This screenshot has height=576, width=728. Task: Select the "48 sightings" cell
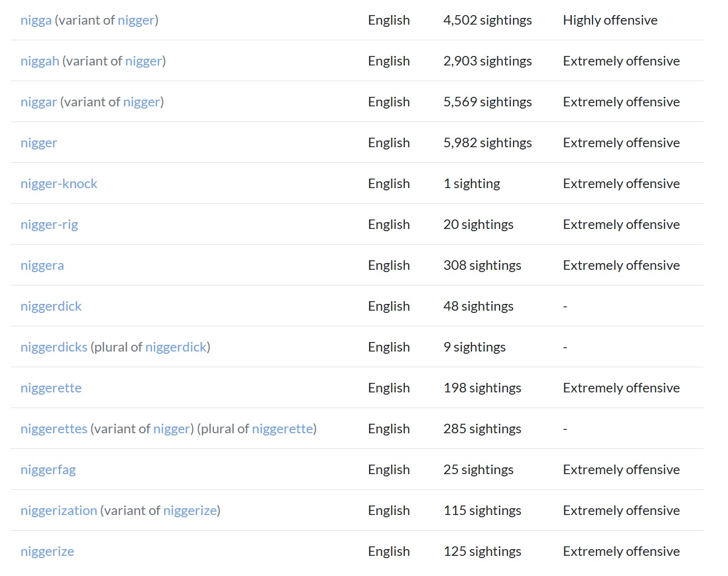(478, 307)
